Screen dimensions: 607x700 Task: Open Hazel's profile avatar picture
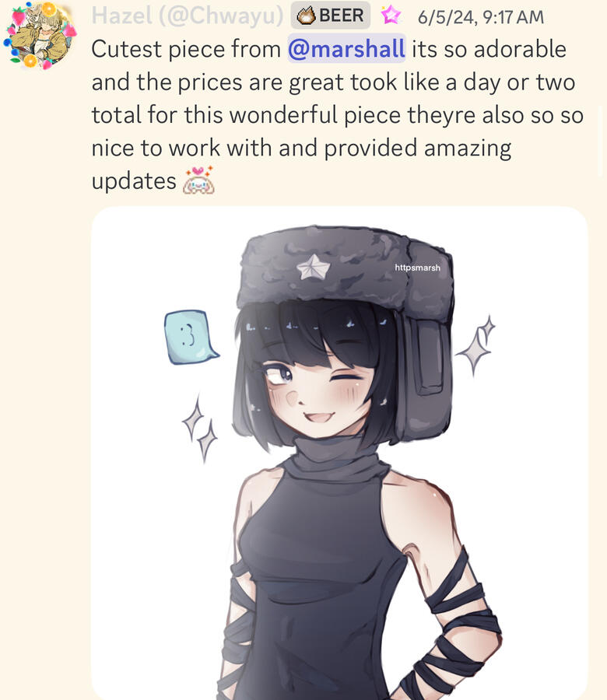[40, 36]
